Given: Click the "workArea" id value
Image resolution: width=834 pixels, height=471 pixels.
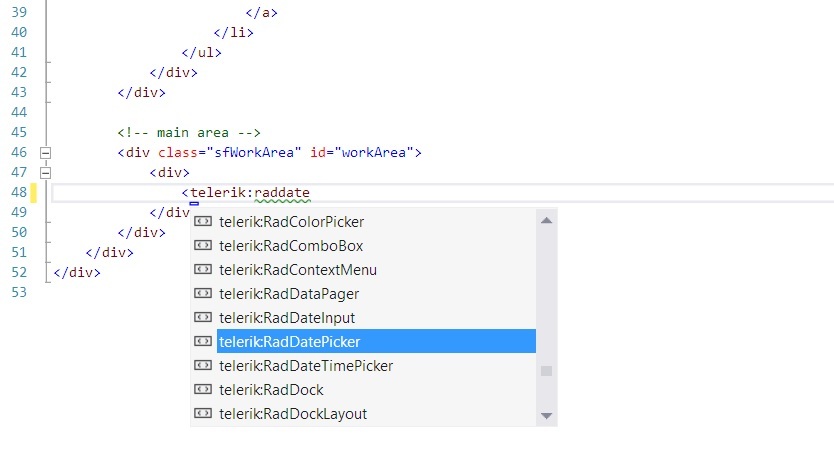Looking at the screenshot, I should [374, 153].
